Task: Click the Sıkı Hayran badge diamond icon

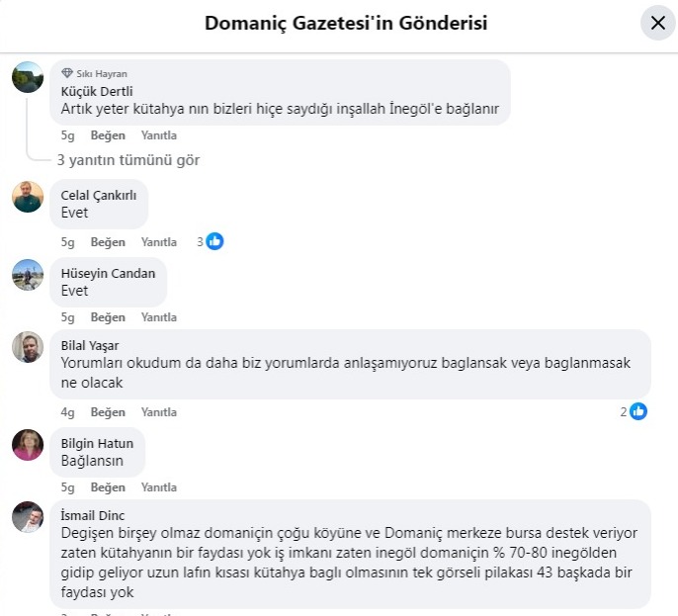Action: click(67, 73)
